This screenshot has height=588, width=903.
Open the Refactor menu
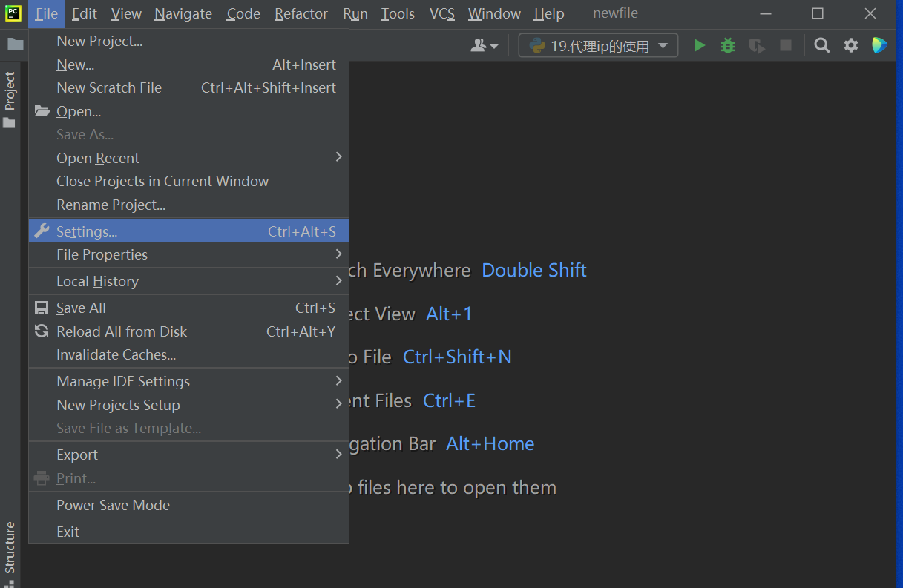(x=301, y=13)
